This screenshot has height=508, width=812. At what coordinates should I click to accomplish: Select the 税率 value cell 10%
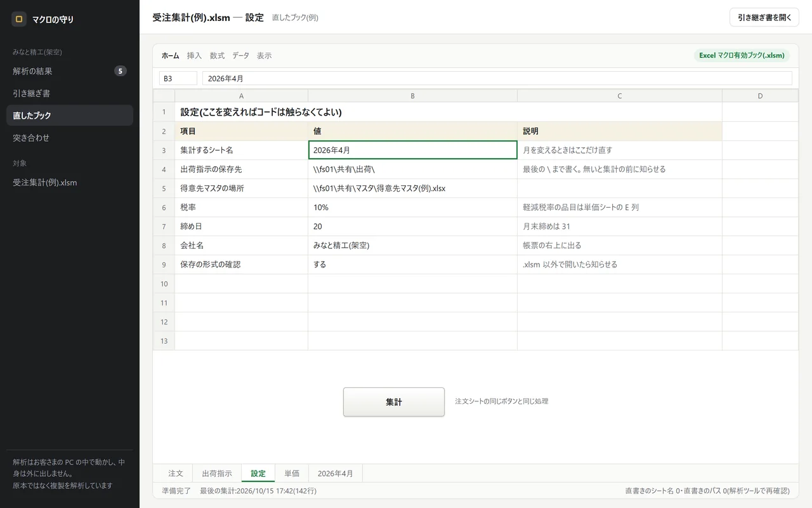coord(413,207)
